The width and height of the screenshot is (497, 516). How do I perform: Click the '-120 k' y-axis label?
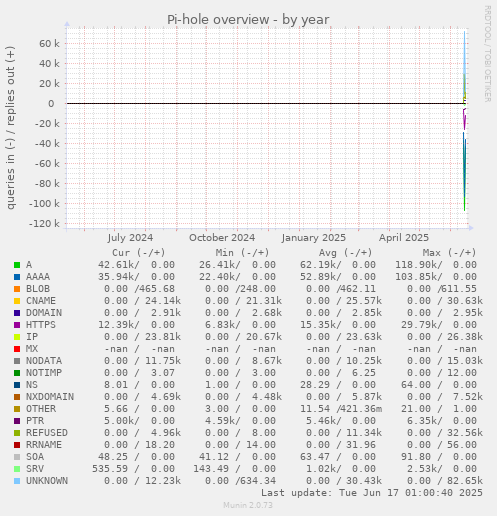44,224
